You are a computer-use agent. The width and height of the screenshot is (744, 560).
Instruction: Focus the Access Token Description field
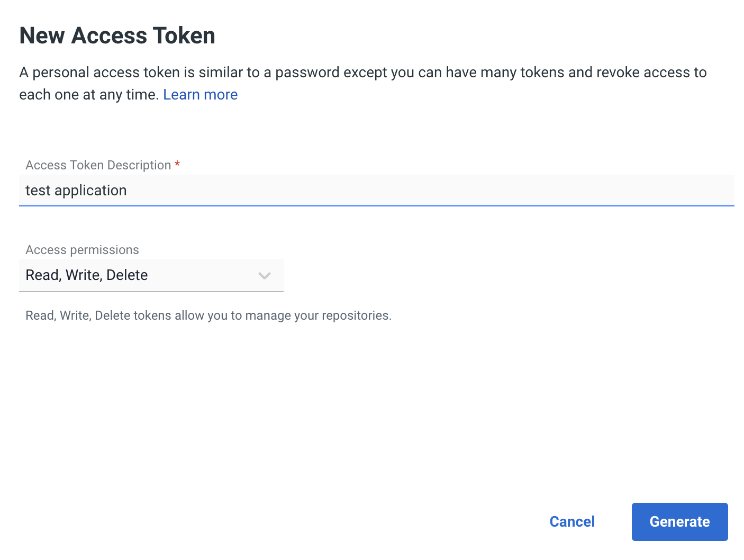376,191
